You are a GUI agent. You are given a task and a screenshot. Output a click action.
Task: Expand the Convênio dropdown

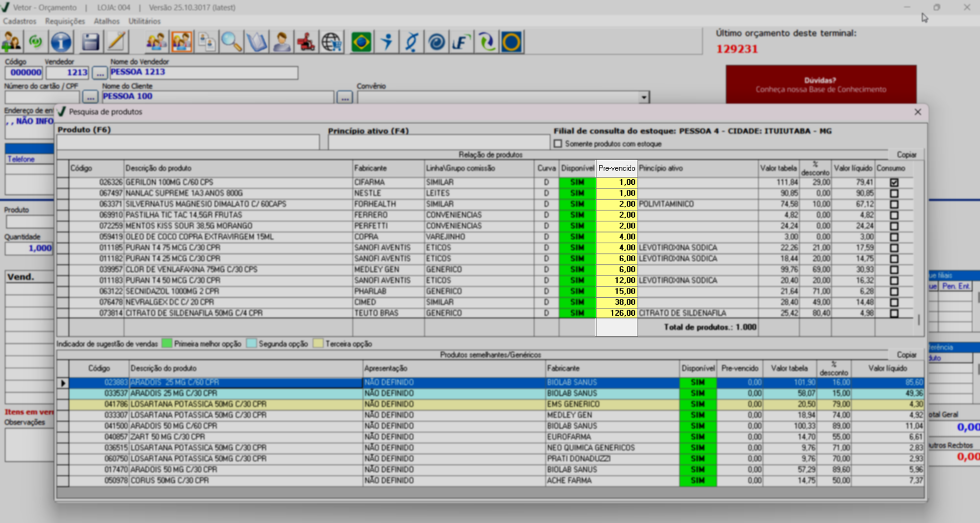(644, 98)
